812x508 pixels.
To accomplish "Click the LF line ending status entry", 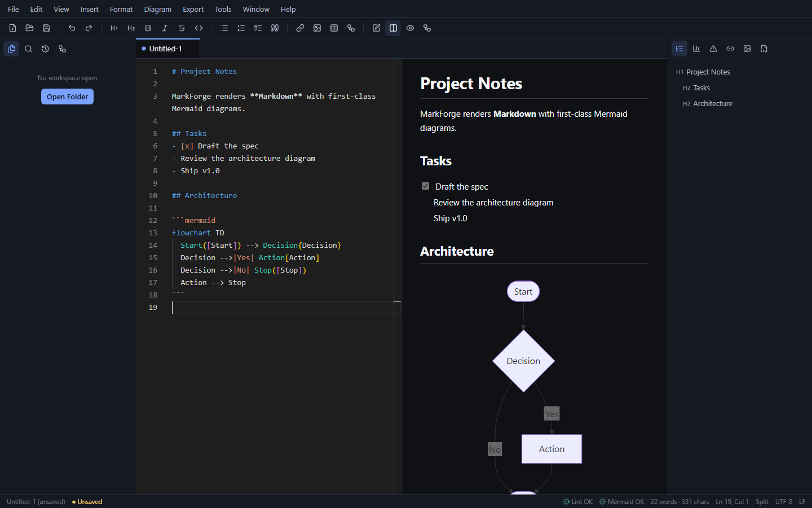I will point(802,502).
